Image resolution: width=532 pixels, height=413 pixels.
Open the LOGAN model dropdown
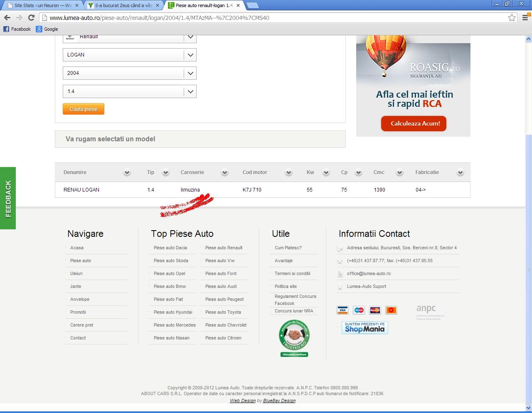130,55
